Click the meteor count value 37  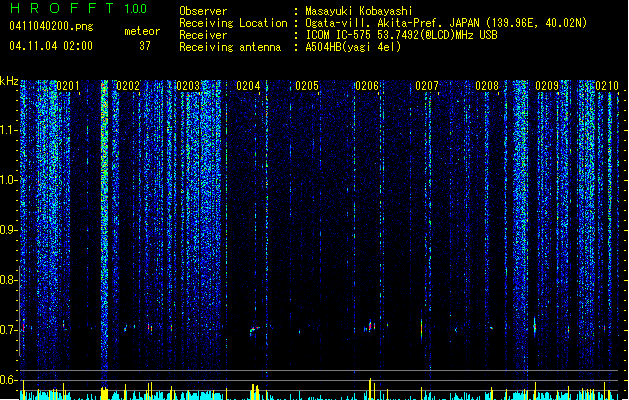click(145, 46)
